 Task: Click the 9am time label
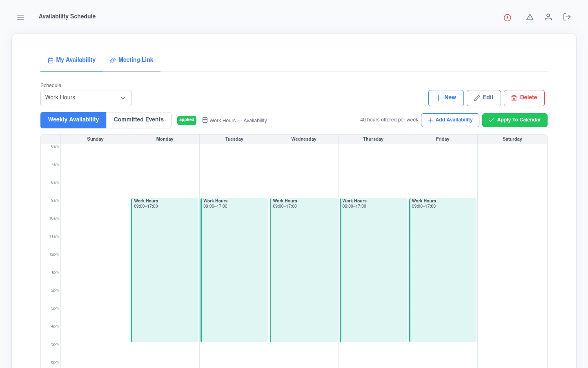[x=55, y=200]
